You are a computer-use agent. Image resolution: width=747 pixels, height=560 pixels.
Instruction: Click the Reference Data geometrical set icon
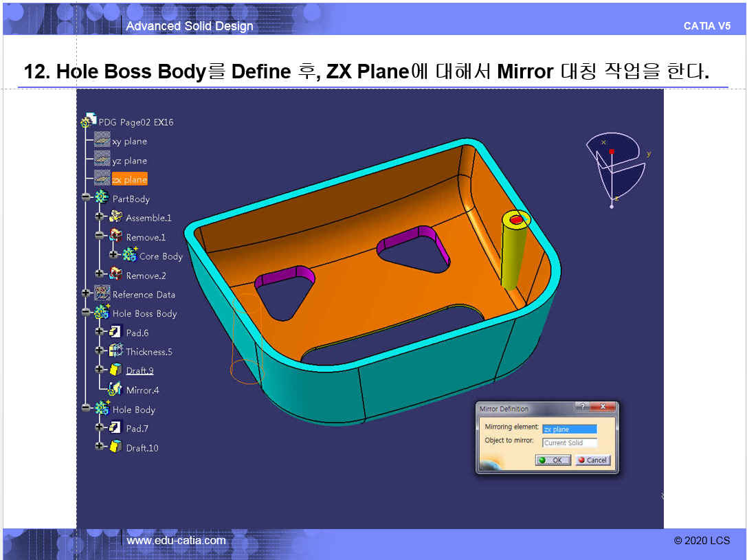click(x=102, y=294)
